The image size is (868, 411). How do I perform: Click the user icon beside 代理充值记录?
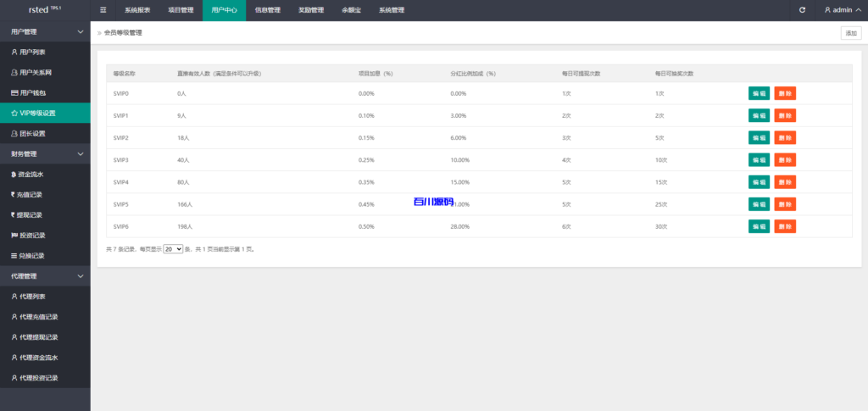pos(14,317)
